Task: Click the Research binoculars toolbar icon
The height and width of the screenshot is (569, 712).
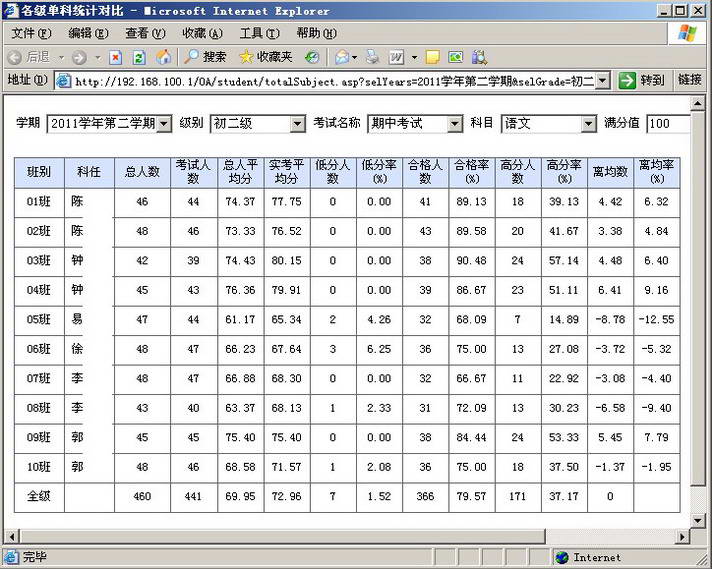Action: (x=480, y=57)
